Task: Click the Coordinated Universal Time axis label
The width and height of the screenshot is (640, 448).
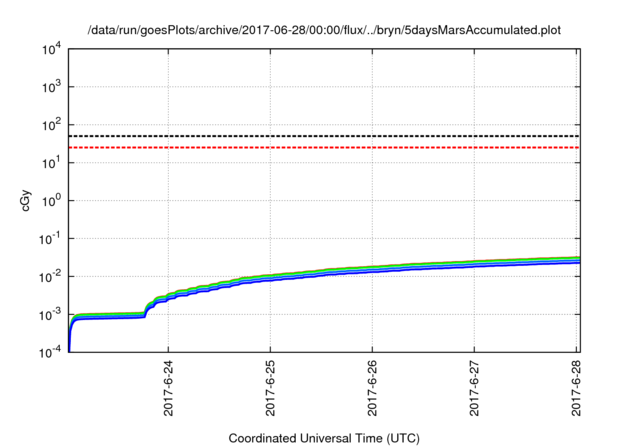Action: (324, 438)
